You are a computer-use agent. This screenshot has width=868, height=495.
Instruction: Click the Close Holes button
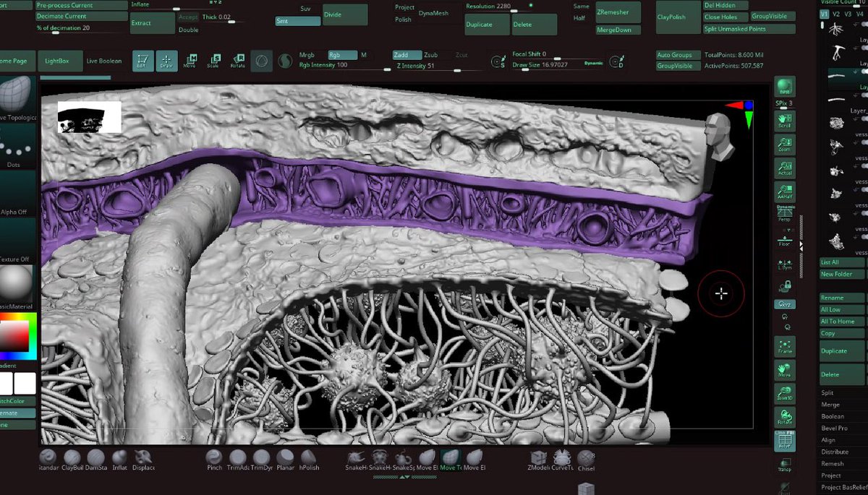725,17
